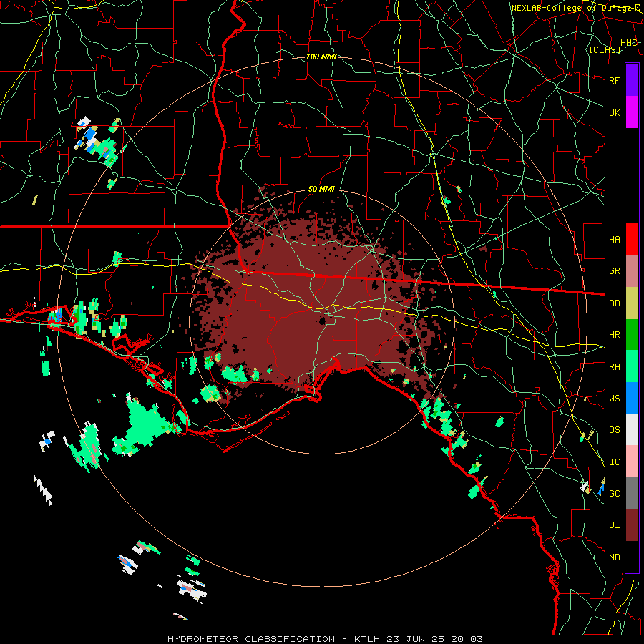Click the WS blue legend swatch
Screen dimensions: 644x644
coord(632,398)
